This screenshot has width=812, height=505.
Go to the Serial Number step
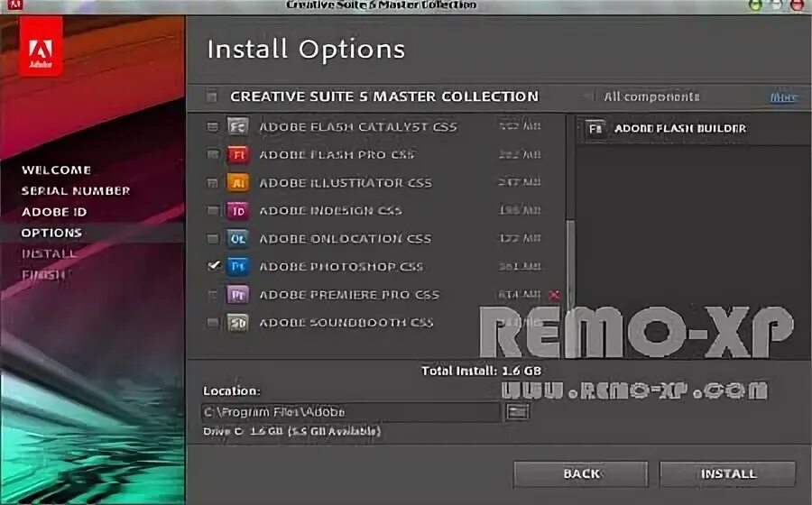pyautogui.click(x=76, y=190)
